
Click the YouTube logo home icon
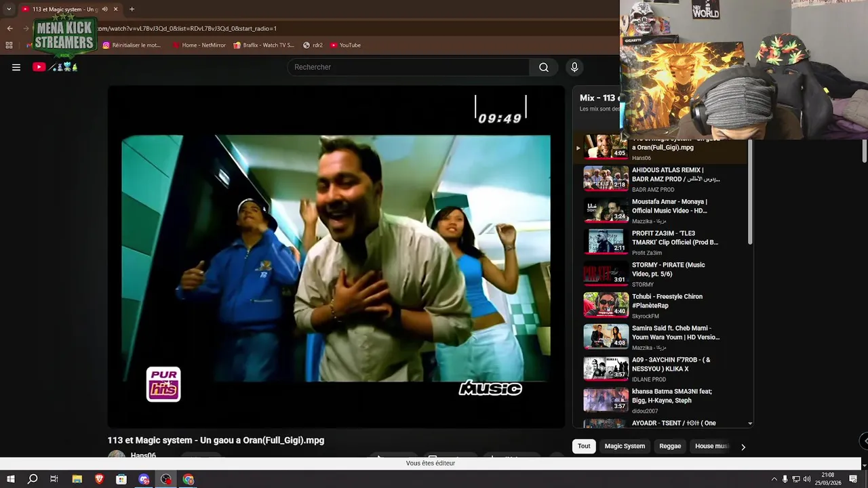[39, 67]
